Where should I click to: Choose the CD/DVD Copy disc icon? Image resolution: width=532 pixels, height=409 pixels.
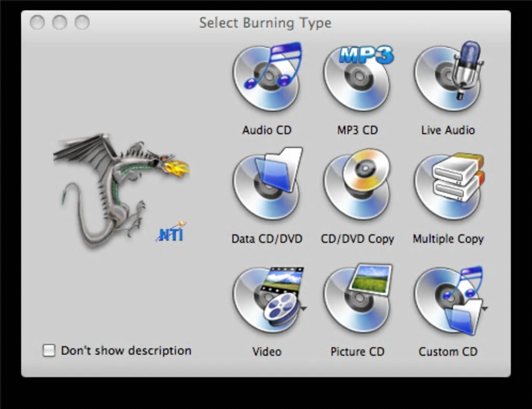pos(357,184)
